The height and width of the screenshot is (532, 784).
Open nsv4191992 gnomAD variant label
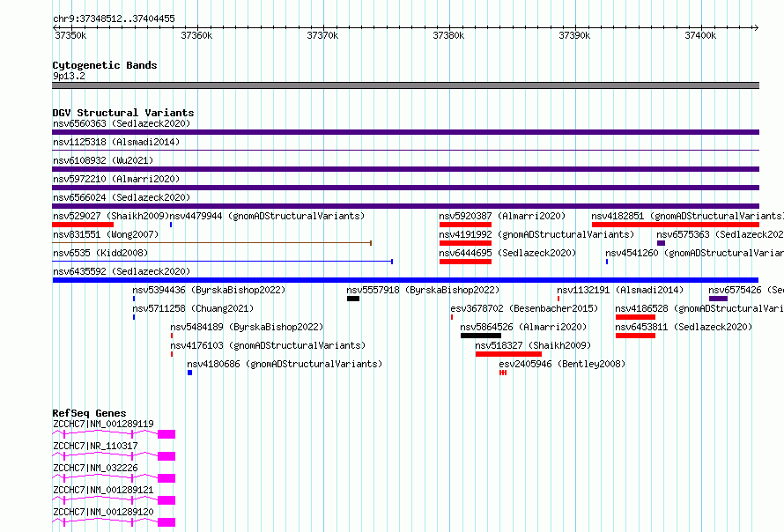pyautogui.click(x=536, y=234)
